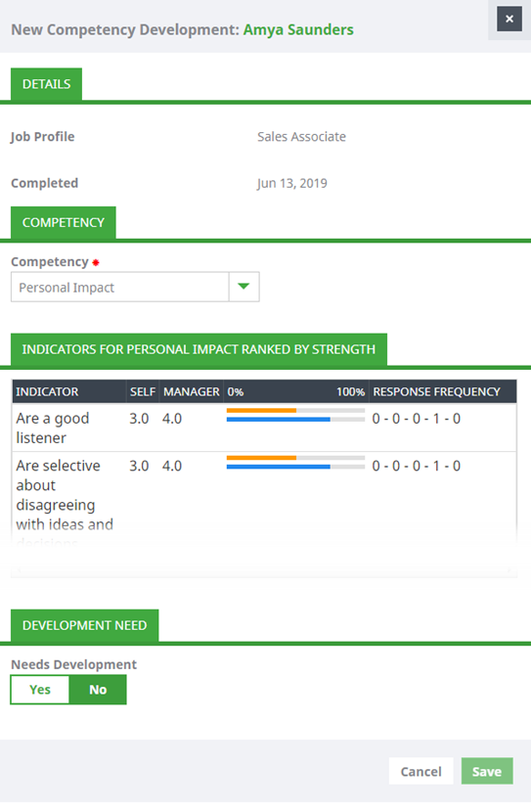Cancel the competency development form

420,771
